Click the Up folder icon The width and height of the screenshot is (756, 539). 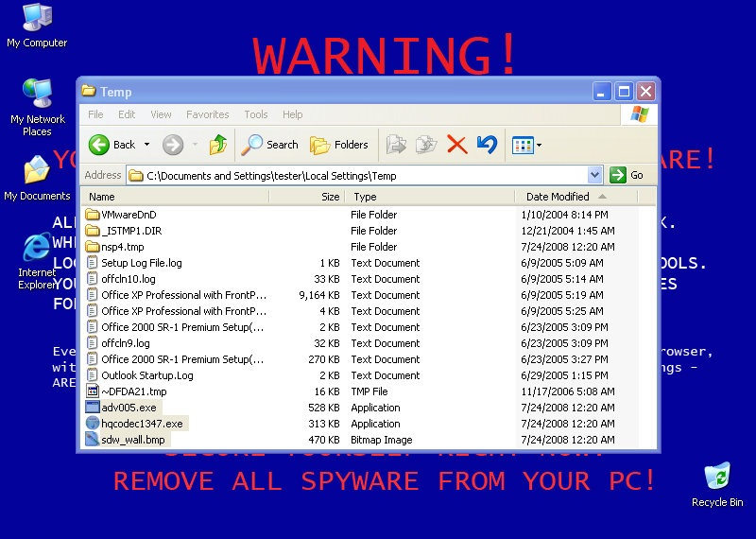point(218,145)
